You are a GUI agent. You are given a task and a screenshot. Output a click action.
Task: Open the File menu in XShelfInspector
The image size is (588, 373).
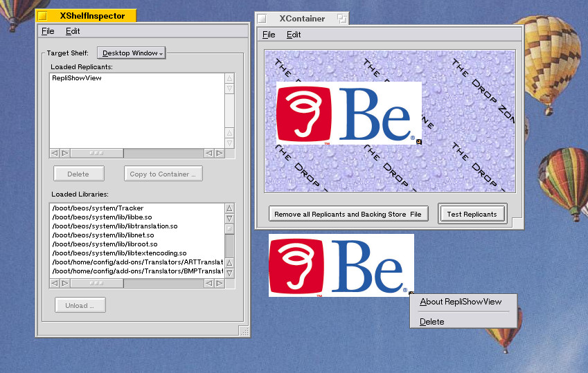(x=48, y=31)
